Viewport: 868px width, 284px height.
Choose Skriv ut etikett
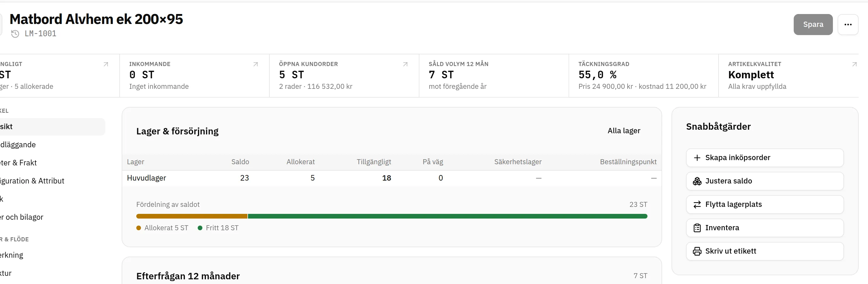click(x=764, y=251)
